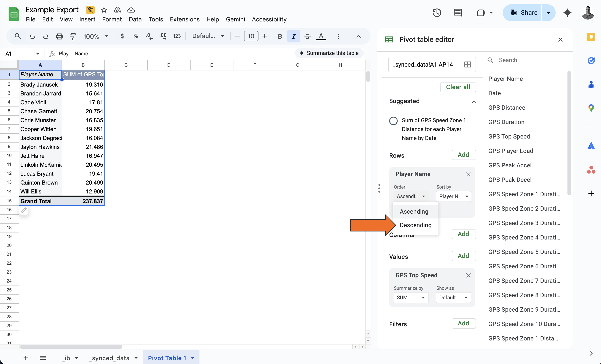Format as currency dollar icon
The image size is (601, 364).
click(x=122, y=36)
